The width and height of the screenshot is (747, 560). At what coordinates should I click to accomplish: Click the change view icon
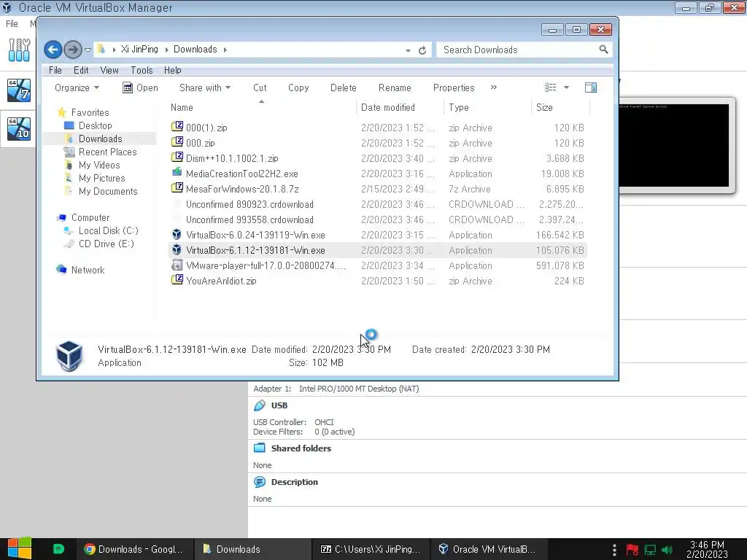pos(550,87)
